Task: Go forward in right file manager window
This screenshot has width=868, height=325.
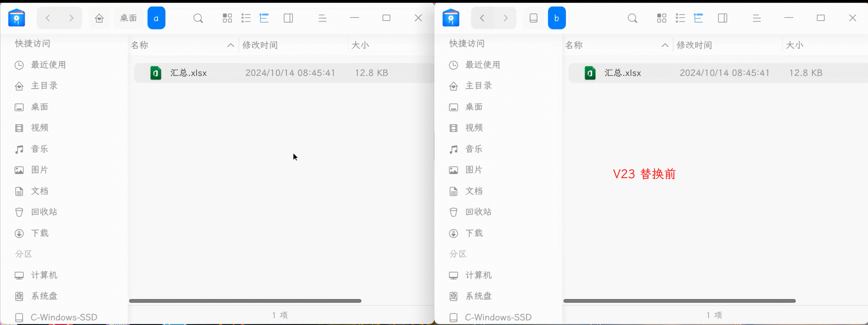Action: tap(505, 18)
